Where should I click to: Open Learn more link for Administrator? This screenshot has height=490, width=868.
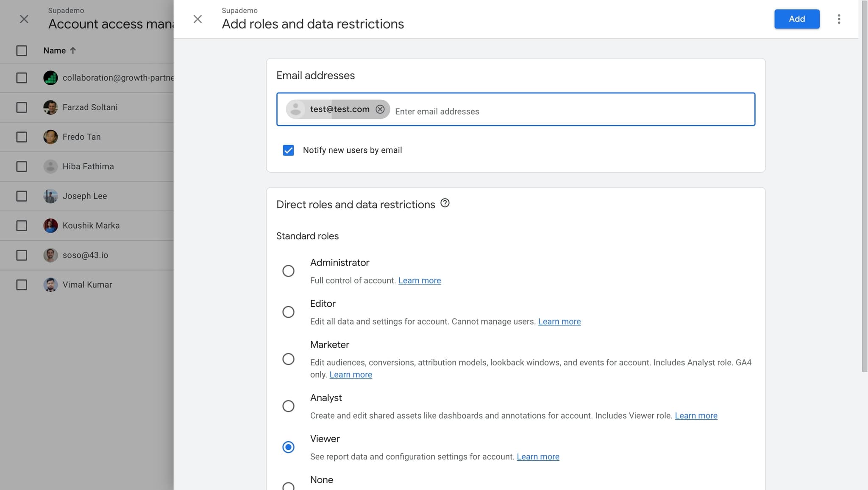tap(419, 280)
